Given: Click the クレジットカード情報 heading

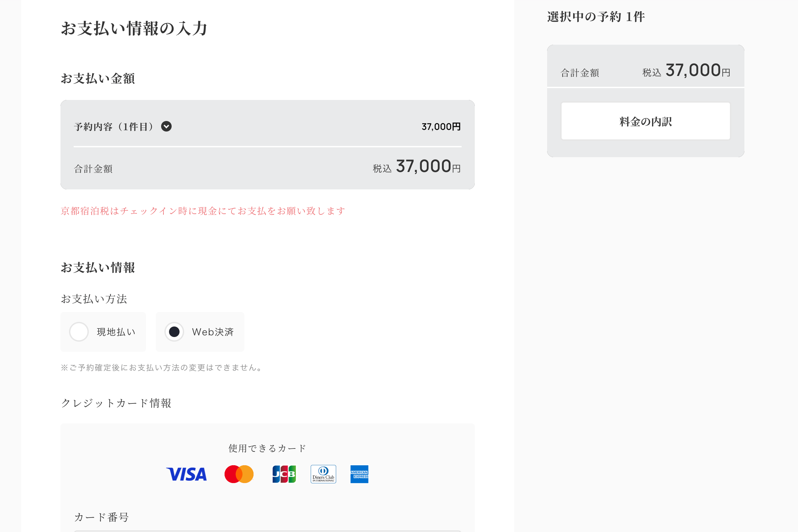Looking at the screenshot, I should (x=116, y=403).
